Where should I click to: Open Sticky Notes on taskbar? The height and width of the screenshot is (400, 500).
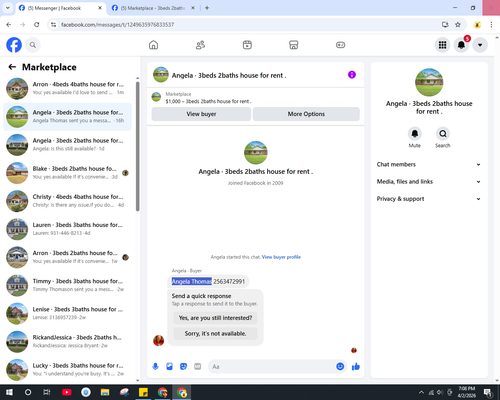pyautogui.click(x=143, y=392)
